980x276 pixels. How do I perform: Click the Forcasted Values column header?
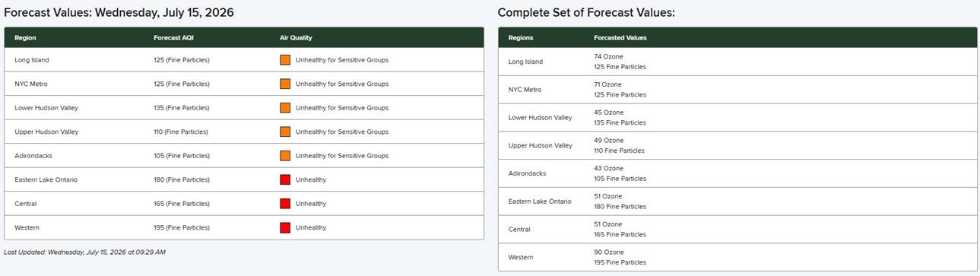tap(620, 37)
